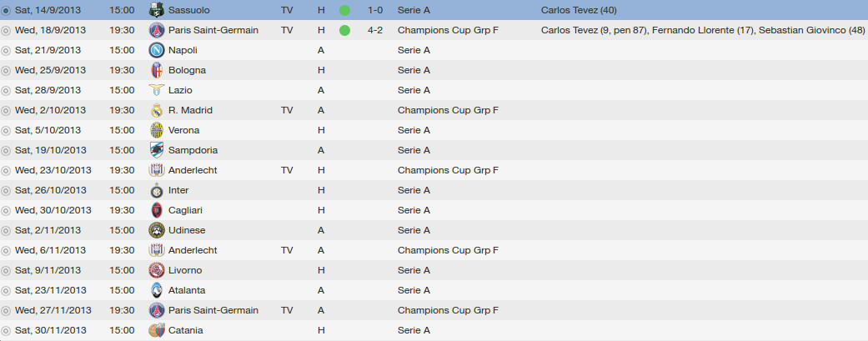The height and width of the screenshot is (341, 868).
Task: Open the Udinese team link
Action: 187,230
